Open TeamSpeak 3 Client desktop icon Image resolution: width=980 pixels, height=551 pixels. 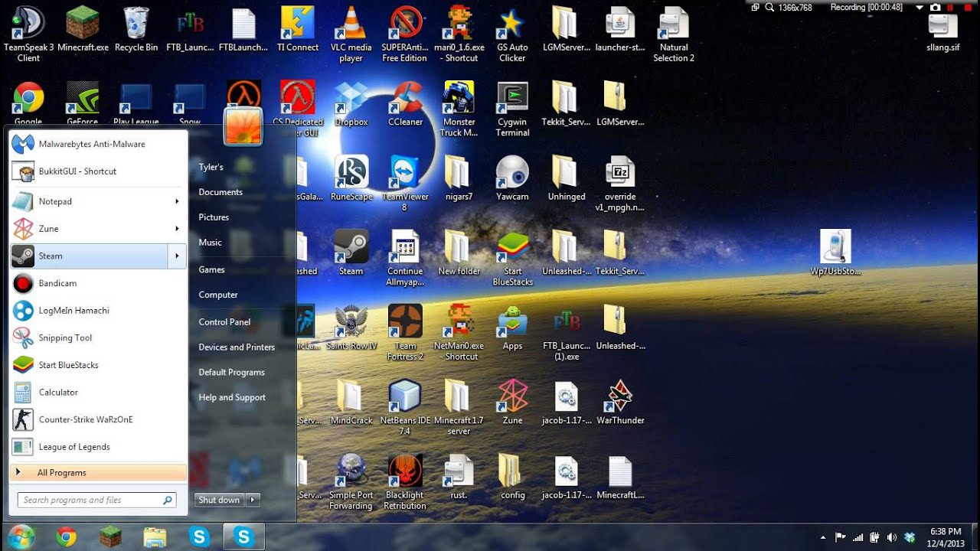tap(28, 33)
